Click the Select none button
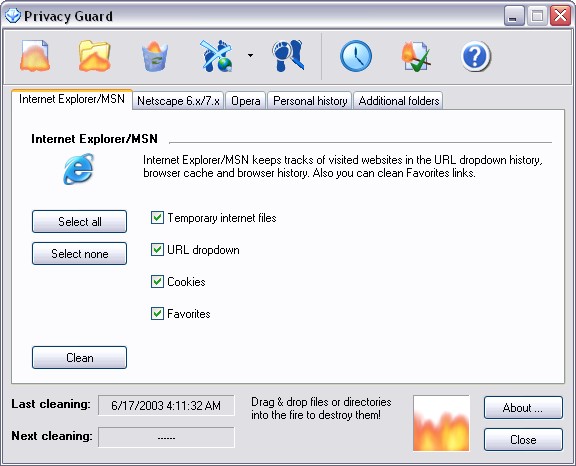 coord(79,253)
